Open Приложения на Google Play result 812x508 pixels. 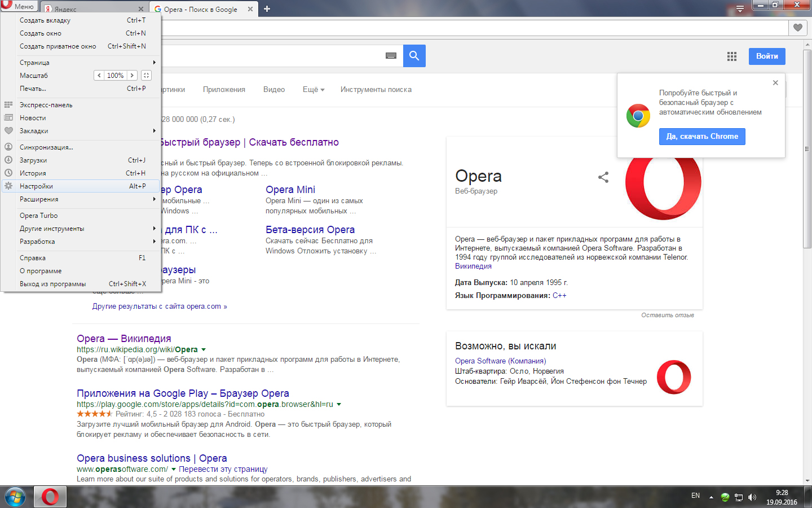pyautogui.click(x=183, y=393)
